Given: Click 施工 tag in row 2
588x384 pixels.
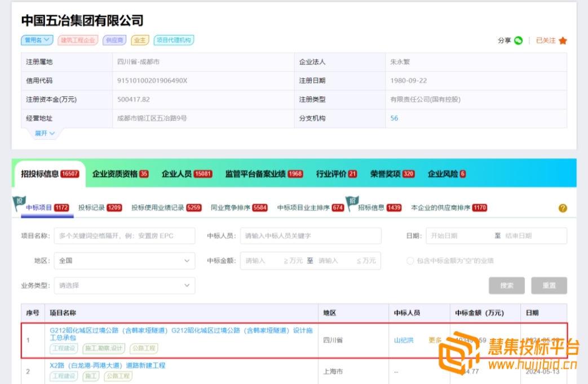Looking at the screenshot, I should pos(91,376).
